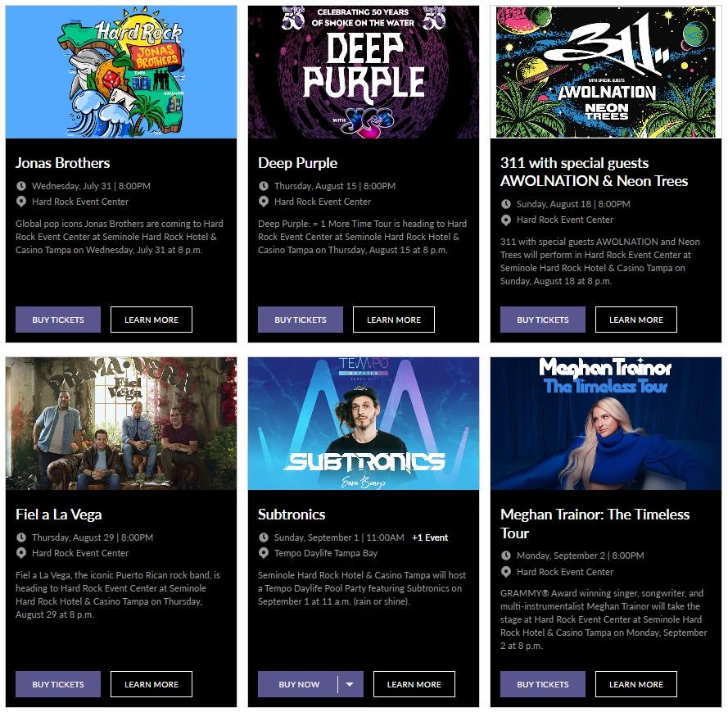Click the clock icon for 311 event date
728x712 pixels.
click(x=505, y=204)
